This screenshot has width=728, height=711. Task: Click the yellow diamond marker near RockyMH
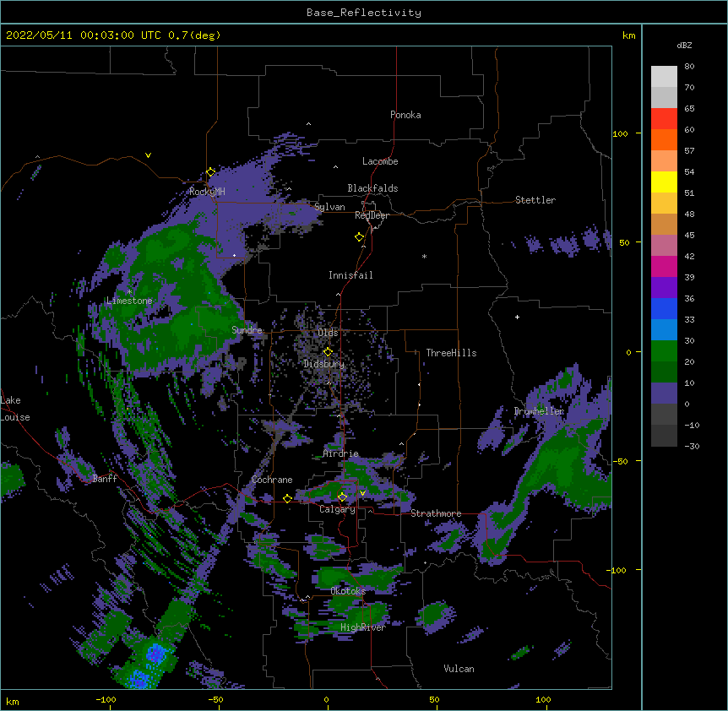[211, 172]
